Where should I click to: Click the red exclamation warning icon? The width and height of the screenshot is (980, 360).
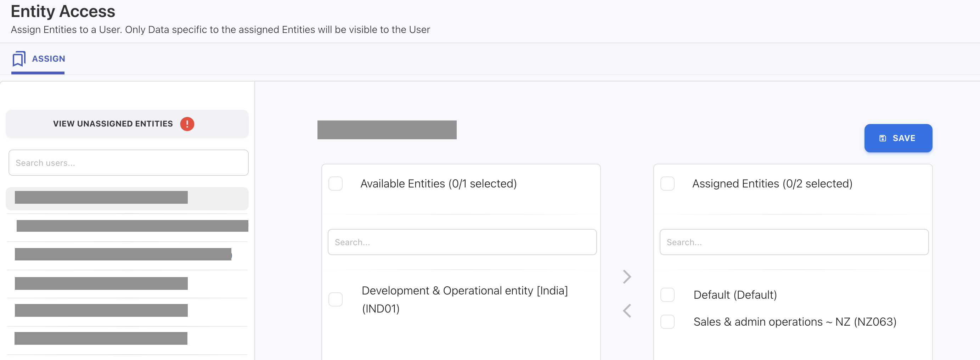pos(187,124)
